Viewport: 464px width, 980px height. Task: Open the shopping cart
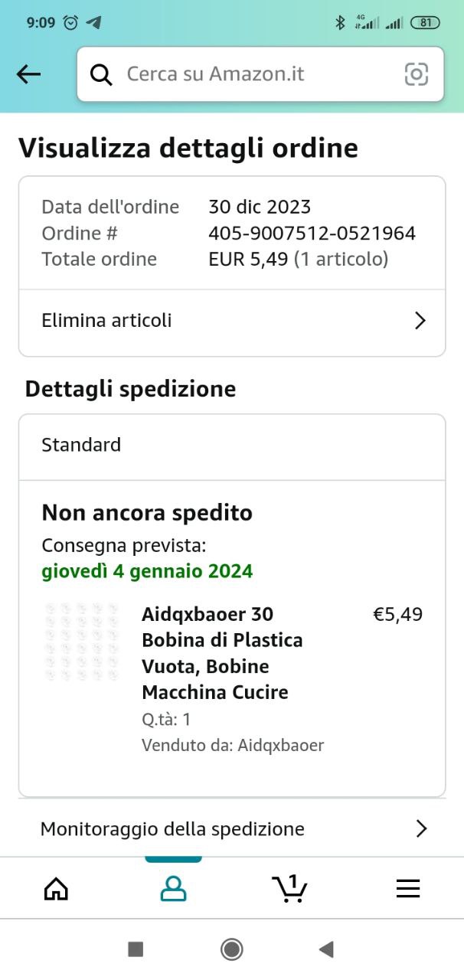click(289, 888)
